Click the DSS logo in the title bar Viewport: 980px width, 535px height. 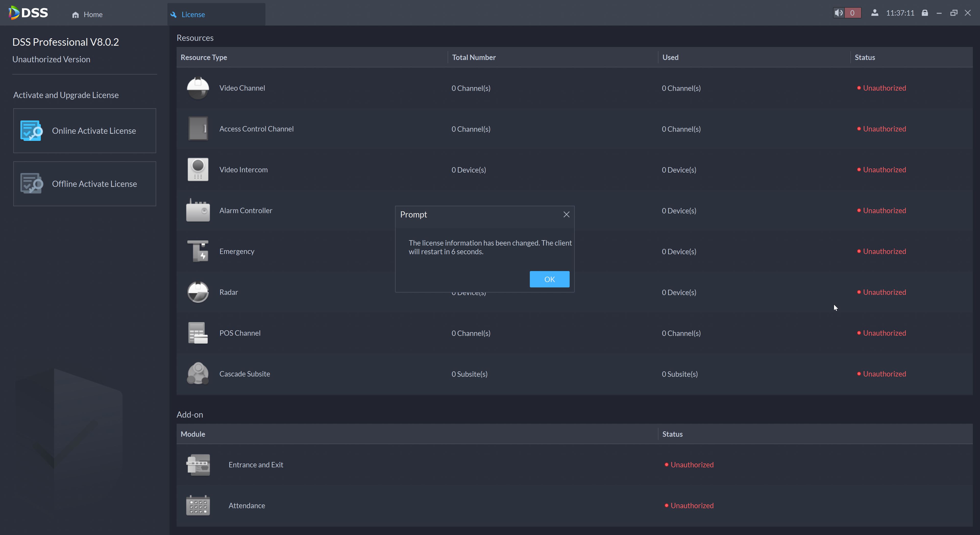(29, 13)
